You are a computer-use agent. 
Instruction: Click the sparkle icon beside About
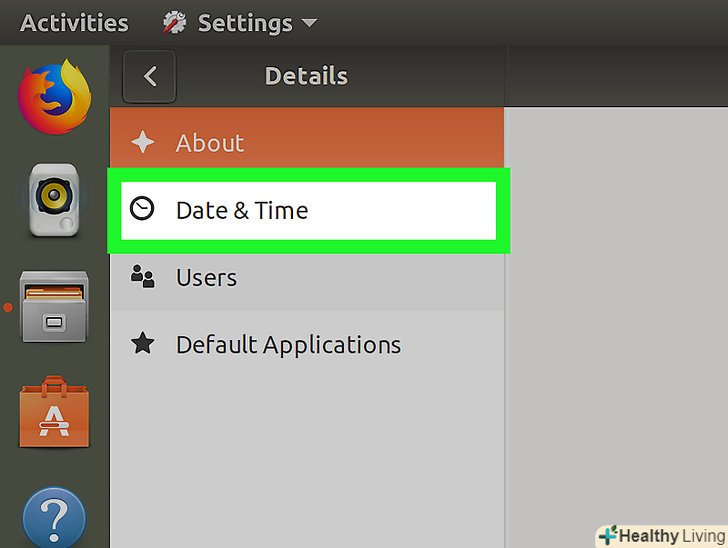click(x=143, y=143)
